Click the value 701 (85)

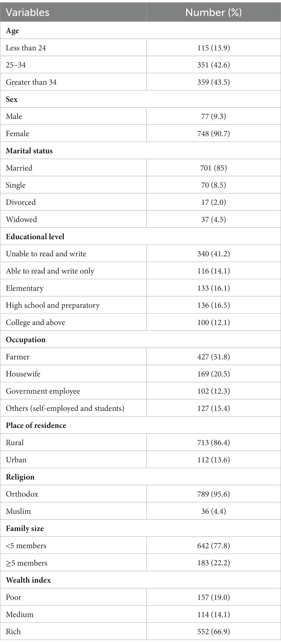point(213,168)
